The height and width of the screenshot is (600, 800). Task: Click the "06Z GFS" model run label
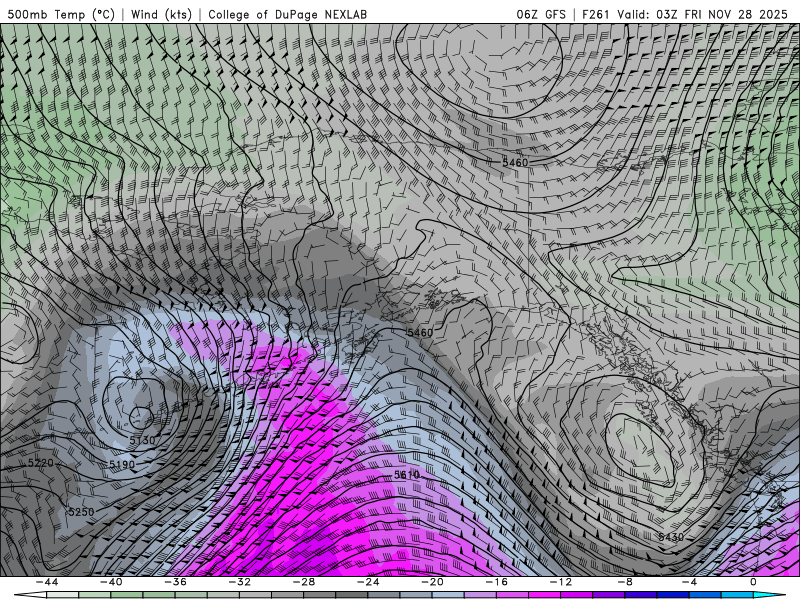coord(541,14)
